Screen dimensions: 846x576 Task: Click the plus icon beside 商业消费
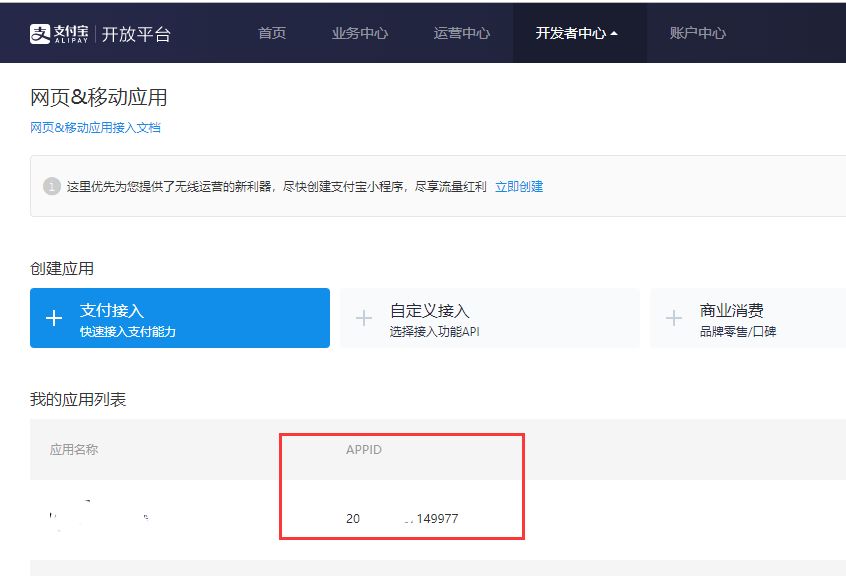point(674,318)
